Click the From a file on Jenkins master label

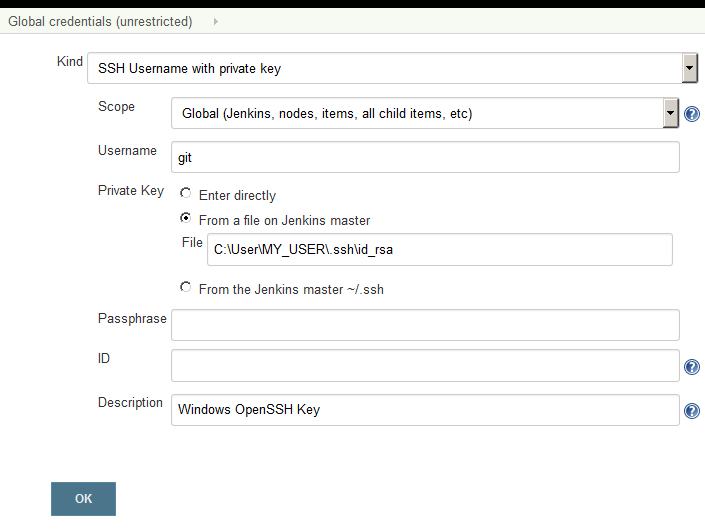click(x=284, y=220)
